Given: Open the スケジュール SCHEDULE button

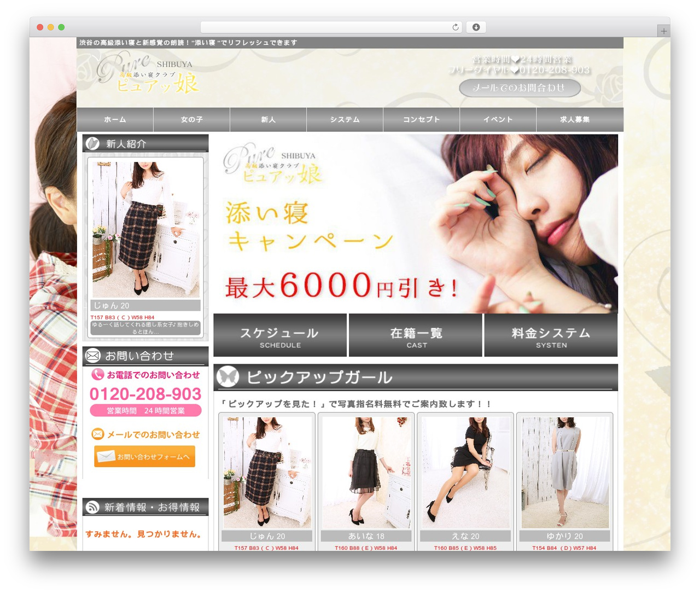Looking at the screenshot, I should coord(280,335).
